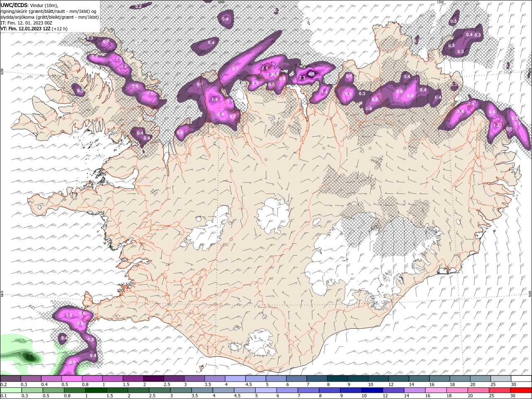The width and height of the screenshot is (532, 399).
Task: Pick the deep navy blue swatch in the lower legend
Action: (x=372, y=390)
